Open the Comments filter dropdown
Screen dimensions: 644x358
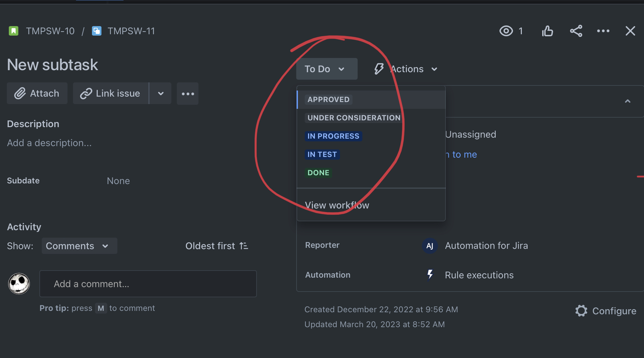(x=79, y=246)
